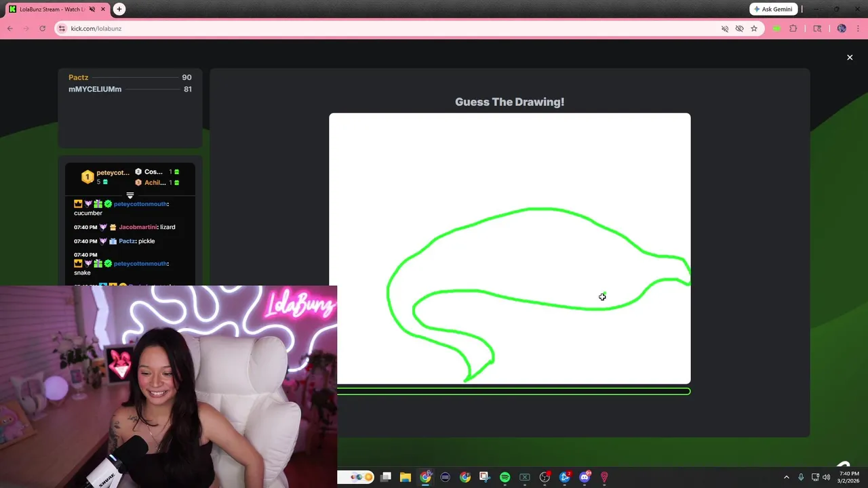Open Discord from the taskbar
The image size is (868, 488).
coord(585,477)
